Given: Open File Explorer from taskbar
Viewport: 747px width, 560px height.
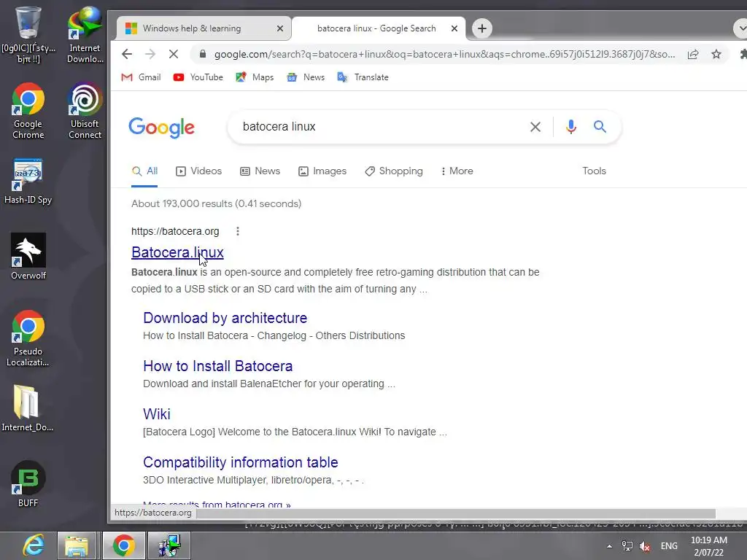Looking at the screenshot, I should coord(77,545).
